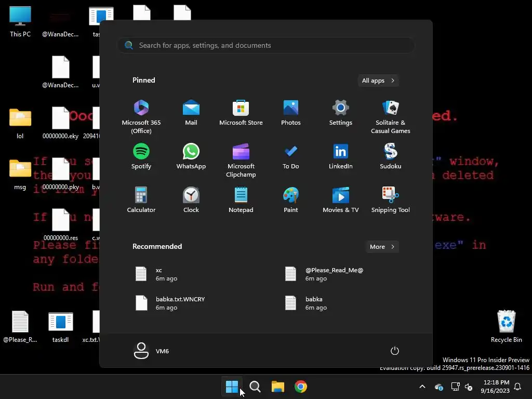Viewport: 532px width, 399px height.
Task: Open Spotify from pinned apps
Action: (141, 156)
